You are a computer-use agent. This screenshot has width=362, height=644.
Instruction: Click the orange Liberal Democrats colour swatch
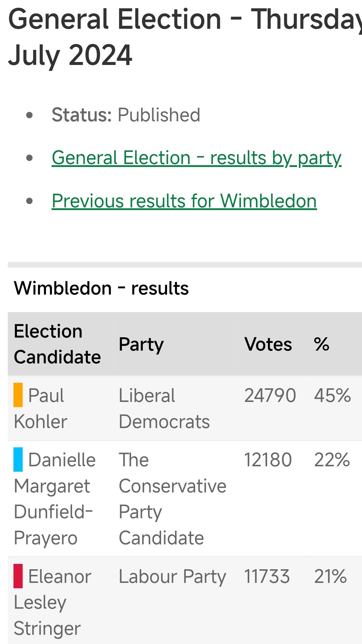tap(18, 395)
